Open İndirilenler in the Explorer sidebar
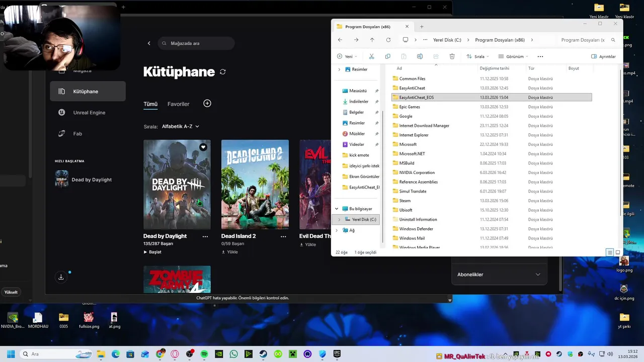Screen dimensions: 644x362 359,102
